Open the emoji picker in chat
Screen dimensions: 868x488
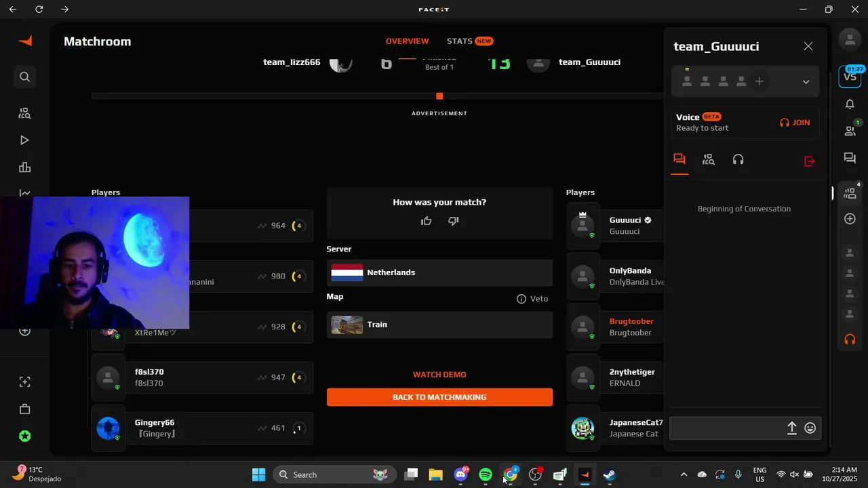(x=810, y=428)
